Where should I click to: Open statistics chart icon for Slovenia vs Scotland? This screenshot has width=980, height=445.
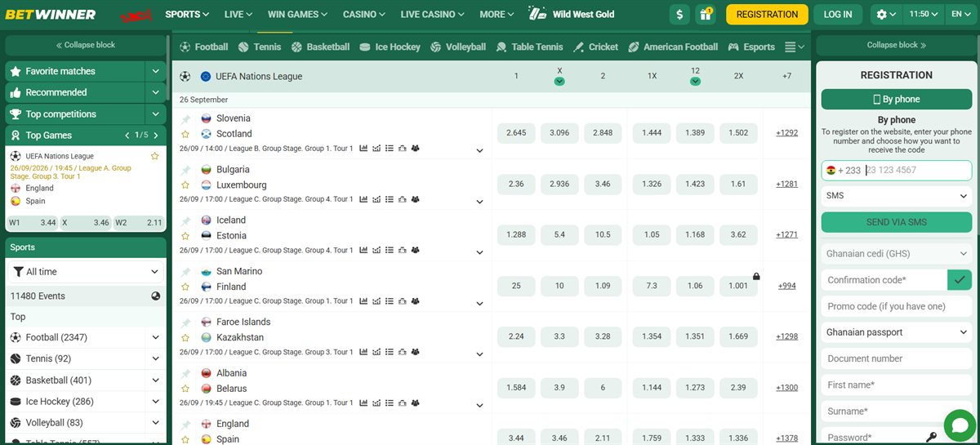tap(363, 149)
